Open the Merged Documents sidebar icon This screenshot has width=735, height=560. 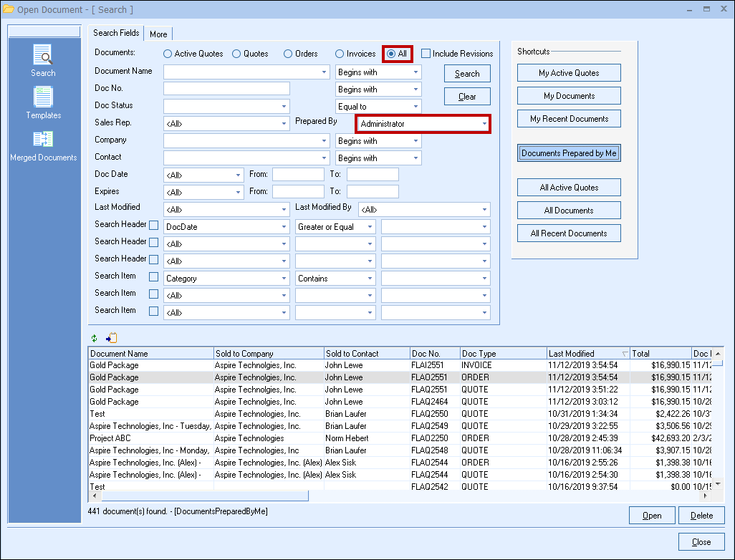(x=43, y=140)
